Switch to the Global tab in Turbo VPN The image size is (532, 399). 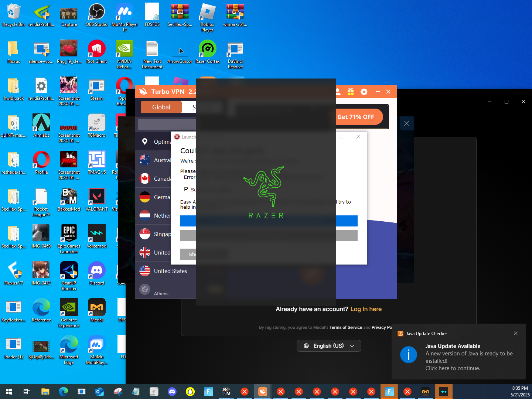tap(161, 107)
